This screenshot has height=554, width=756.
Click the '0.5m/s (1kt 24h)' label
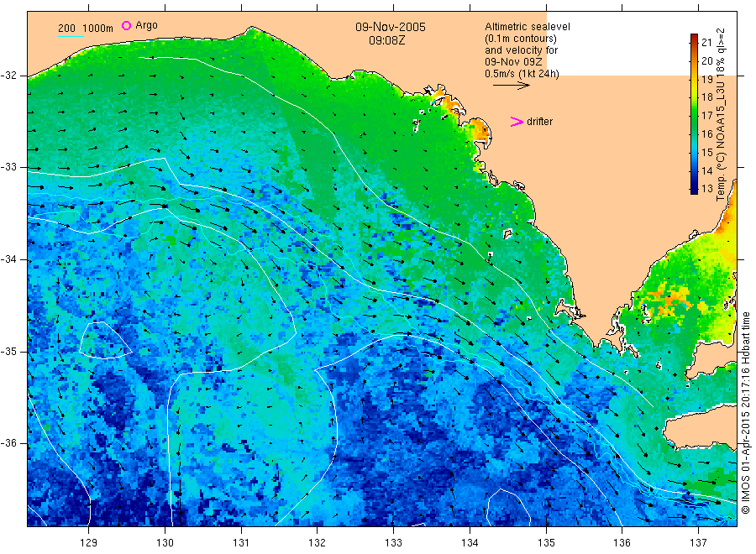pos(522,74)
